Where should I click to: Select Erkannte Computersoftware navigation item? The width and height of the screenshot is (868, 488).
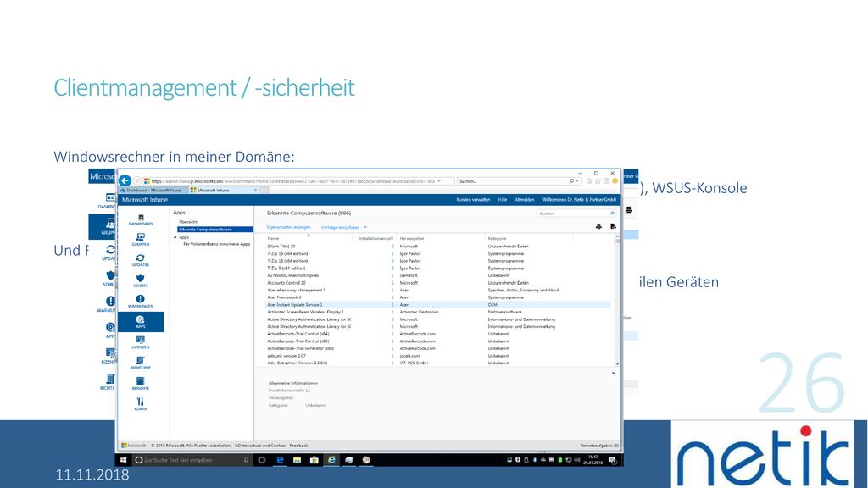214,229
